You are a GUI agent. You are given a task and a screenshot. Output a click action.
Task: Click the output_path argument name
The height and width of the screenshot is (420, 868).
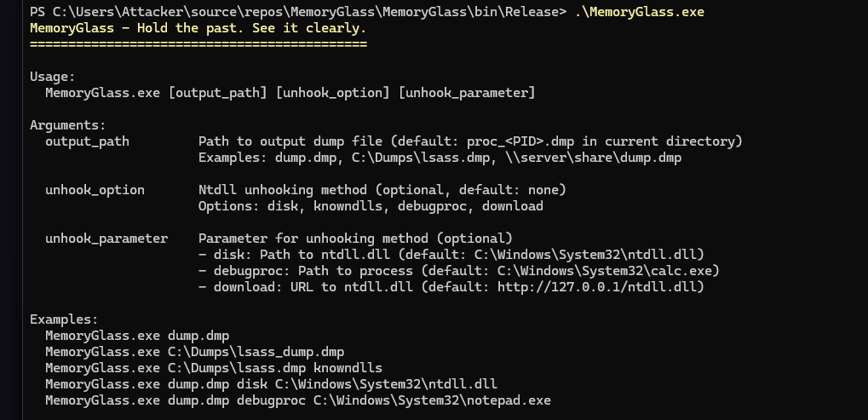[87, 141]
